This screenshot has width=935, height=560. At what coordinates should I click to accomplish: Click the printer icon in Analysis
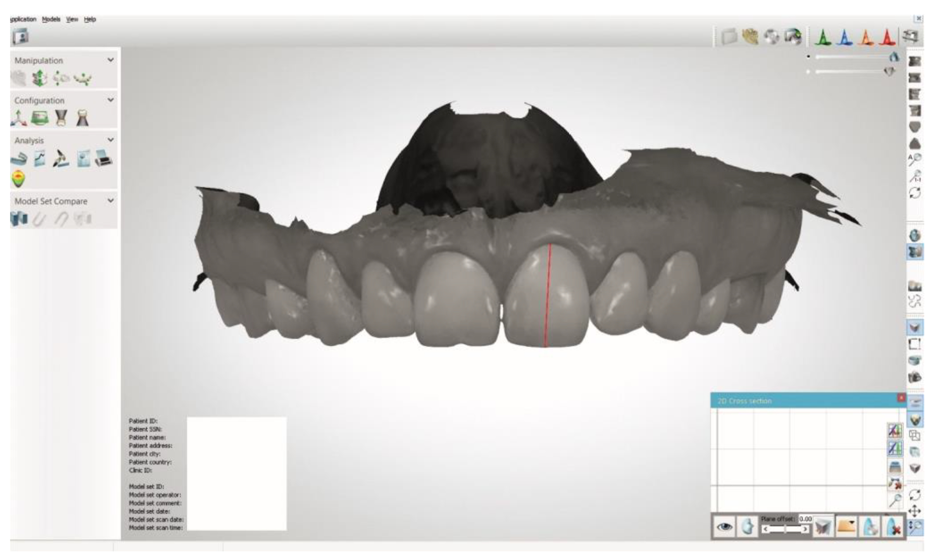pos(104,159)
